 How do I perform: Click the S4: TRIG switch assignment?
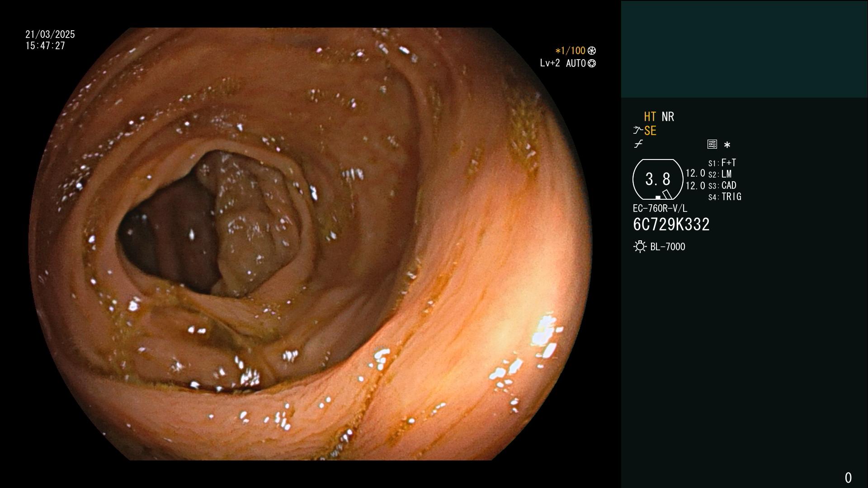(725, 197)
